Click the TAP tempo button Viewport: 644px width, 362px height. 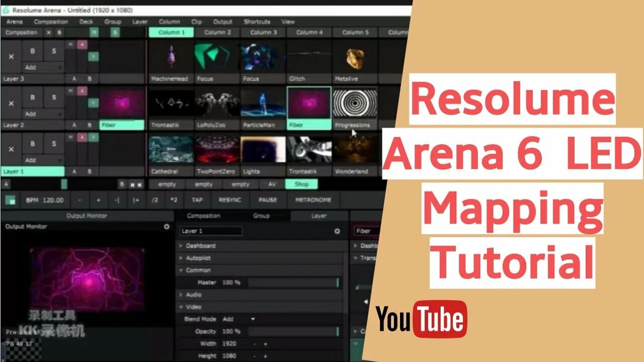click(x=197, y=200)
